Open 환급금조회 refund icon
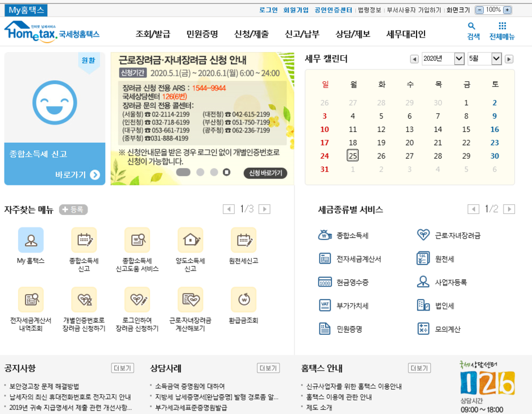The height and width of the screenshot is (414, 532). pyautogui.click(x=244, y=300)
